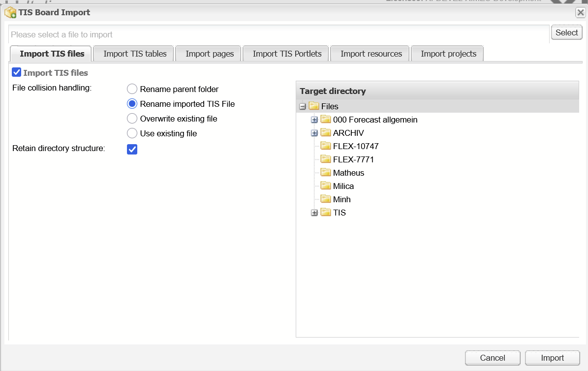The image size is (588, 371).
Task: Click the Matheus folder icon
Action: coord(326,173)
